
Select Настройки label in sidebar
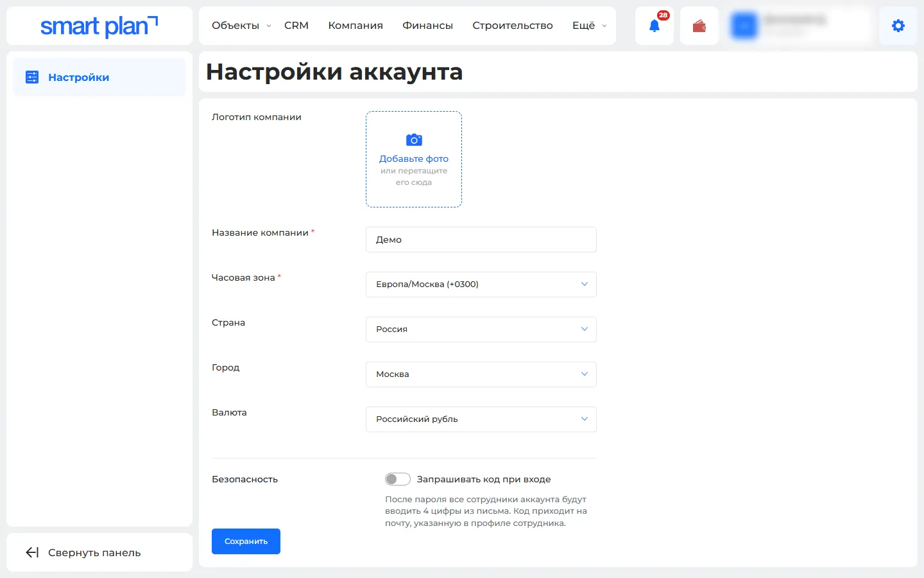pos(79,77)
